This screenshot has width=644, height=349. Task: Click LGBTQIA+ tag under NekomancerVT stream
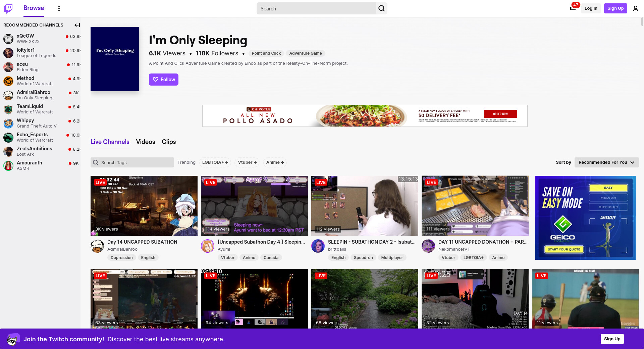coord(474,258)
